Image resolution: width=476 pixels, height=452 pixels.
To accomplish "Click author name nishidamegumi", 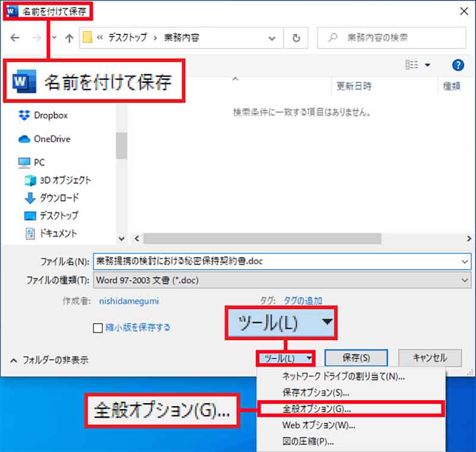I will (x=129, y=301).
